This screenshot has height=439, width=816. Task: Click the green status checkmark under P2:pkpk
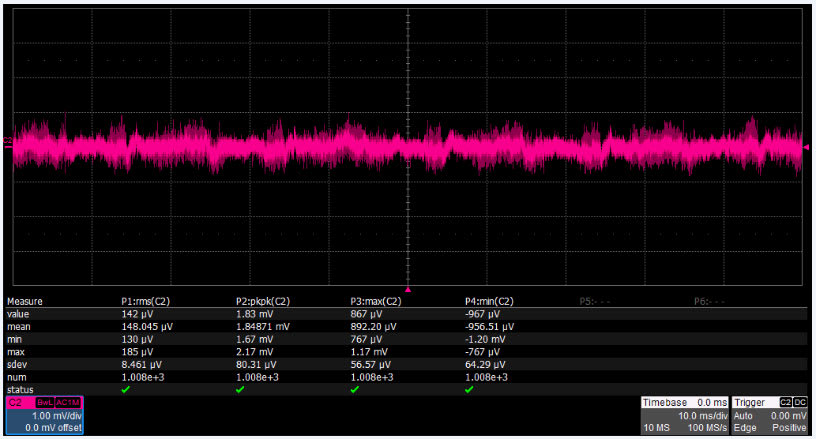(x=240, y=390)
